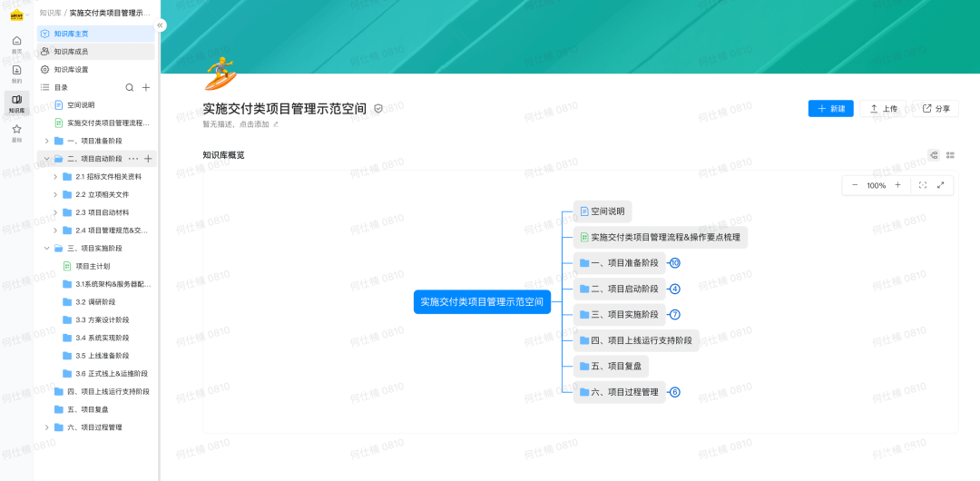
Task: Open the 星标 starred icon
Action: point(17,133)
